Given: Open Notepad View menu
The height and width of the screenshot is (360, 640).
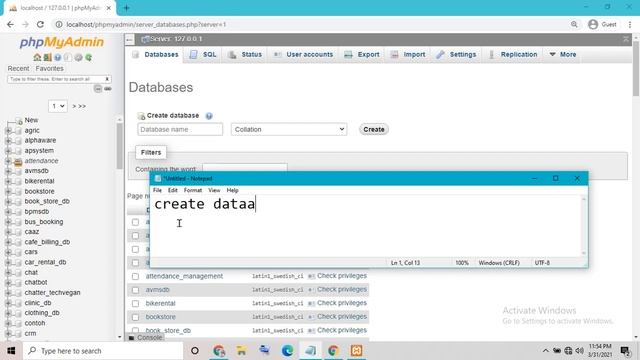Looking at the screenshot, I should (x=214, y=191).
